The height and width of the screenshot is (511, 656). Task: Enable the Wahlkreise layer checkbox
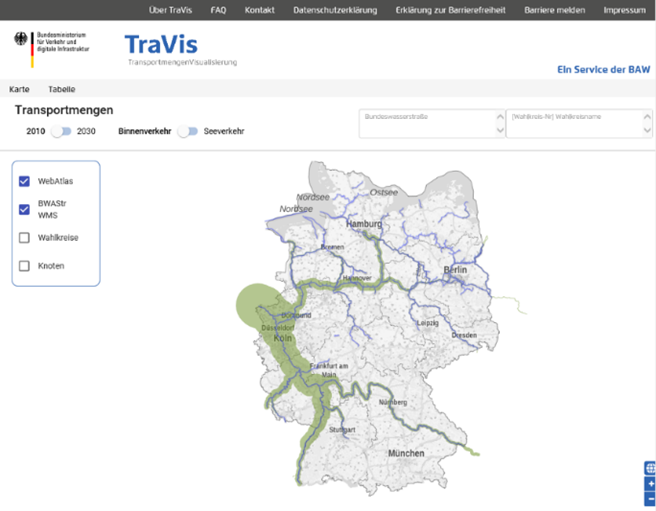[25, 238]
